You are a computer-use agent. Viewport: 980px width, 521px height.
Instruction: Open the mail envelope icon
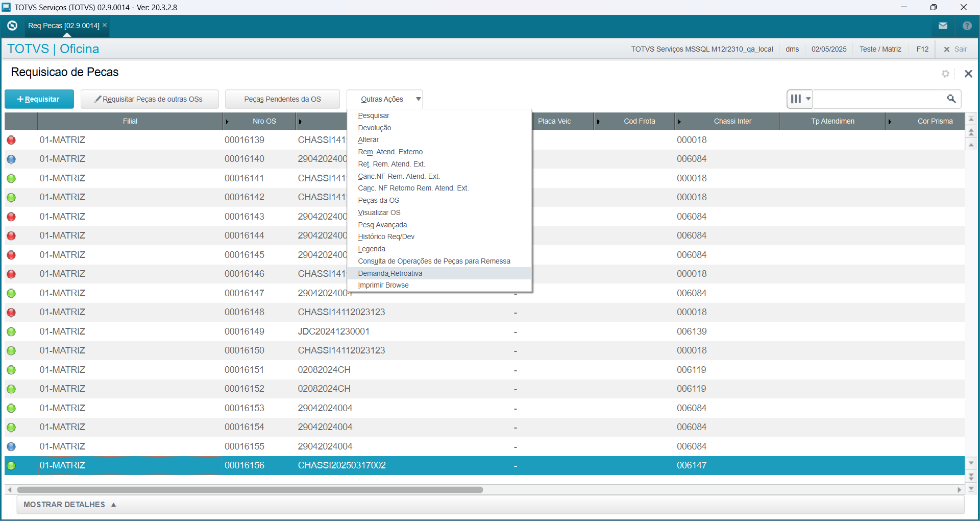click(943, 26)
